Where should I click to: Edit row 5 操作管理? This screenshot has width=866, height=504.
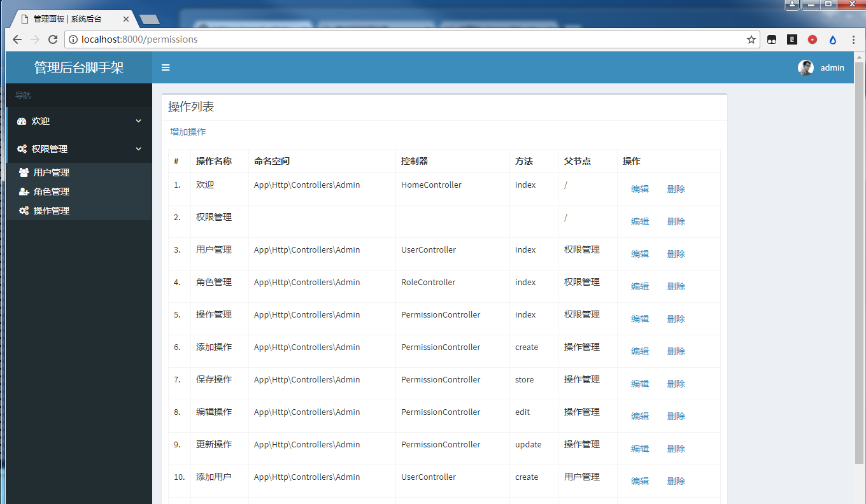[x=640, y=319]
